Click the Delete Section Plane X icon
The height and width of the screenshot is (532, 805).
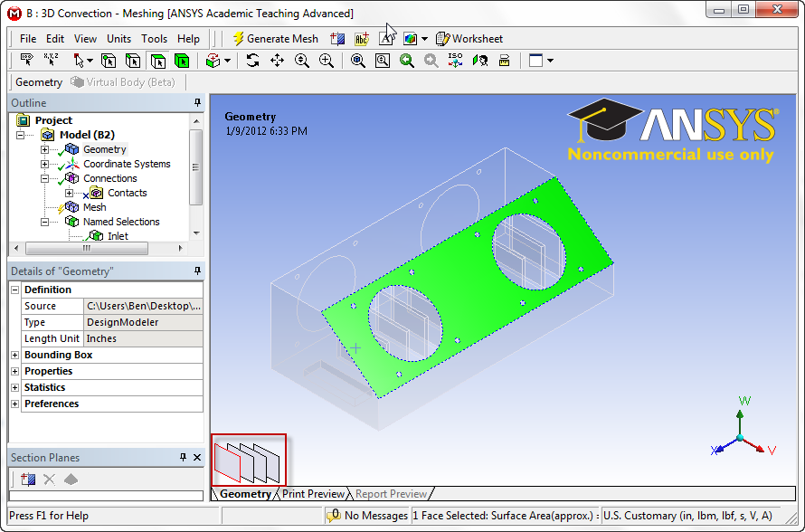[49, 480]
